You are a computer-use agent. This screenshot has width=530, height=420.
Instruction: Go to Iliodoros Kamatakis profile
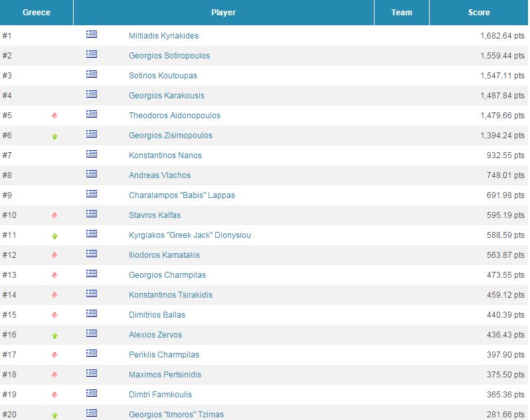coord(164,255)
